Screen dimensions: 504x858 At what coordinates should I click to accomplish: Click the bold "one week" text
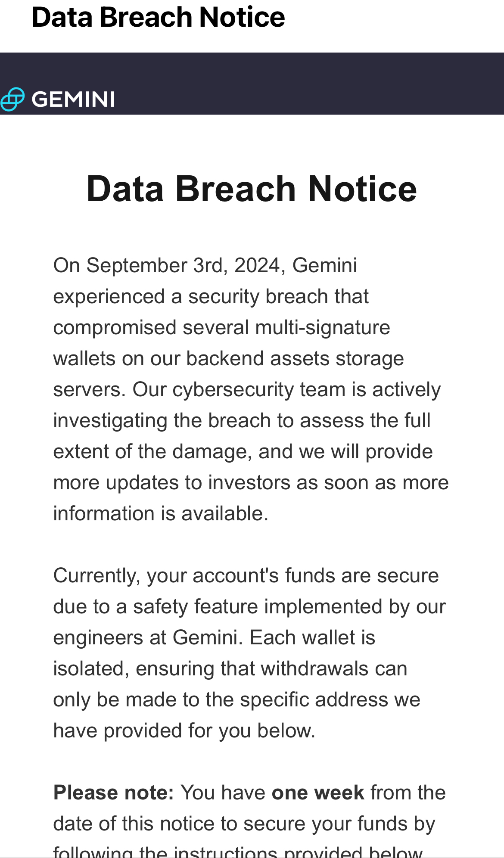tap(318, 793)
